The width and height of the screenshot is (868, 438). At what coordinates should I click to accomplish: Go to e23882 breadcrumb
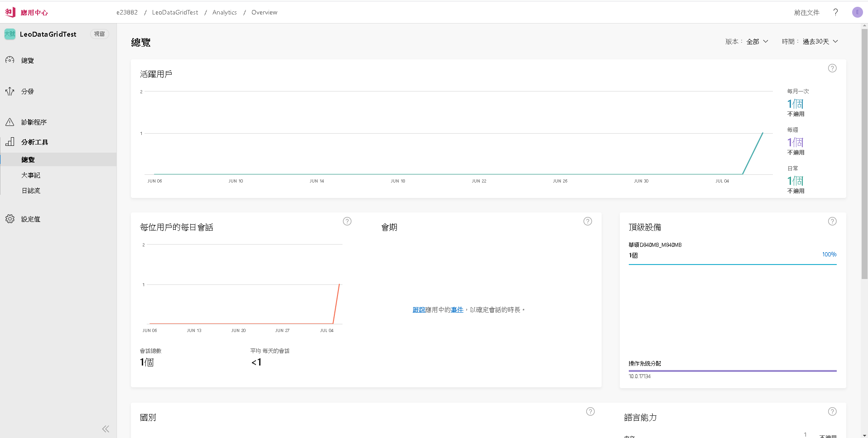(x=127, y=12)
